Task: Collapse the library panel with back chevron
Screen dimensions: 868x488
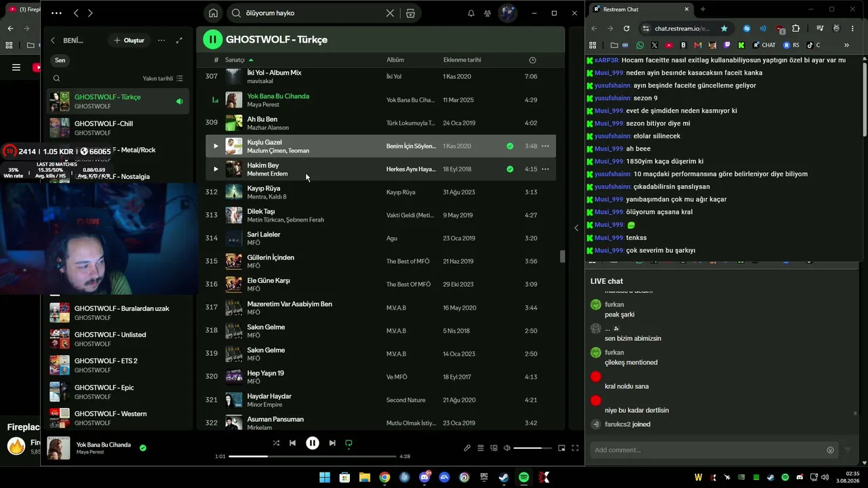Action: [x=53, y=41]
